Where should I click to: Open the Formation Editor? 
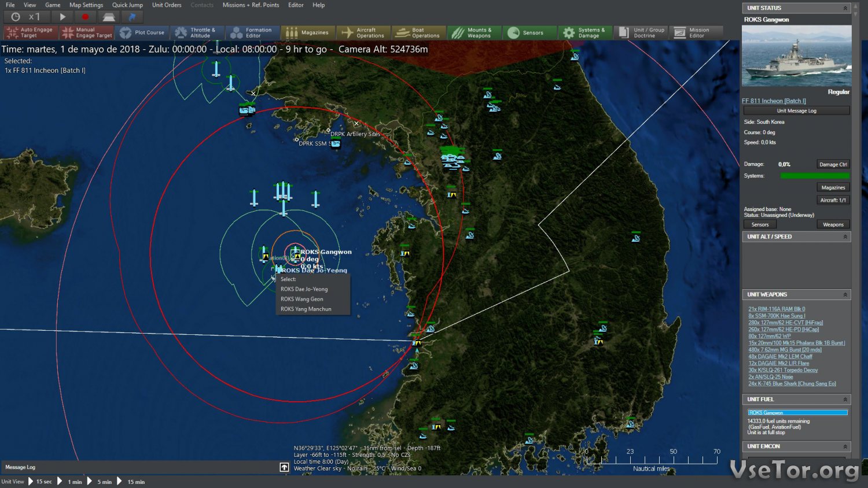(x=252, y=33)
